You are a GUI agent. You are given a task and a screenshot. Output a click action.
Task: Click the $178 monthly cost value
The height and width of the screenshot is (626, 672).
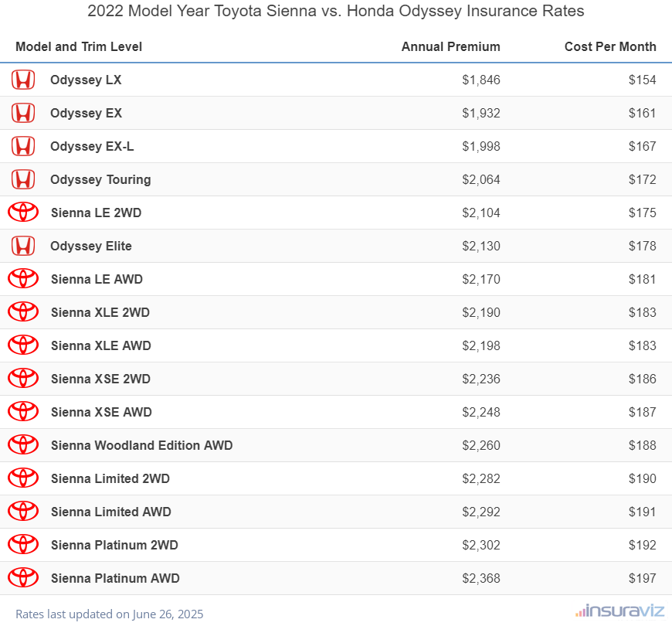click(642, 246)
